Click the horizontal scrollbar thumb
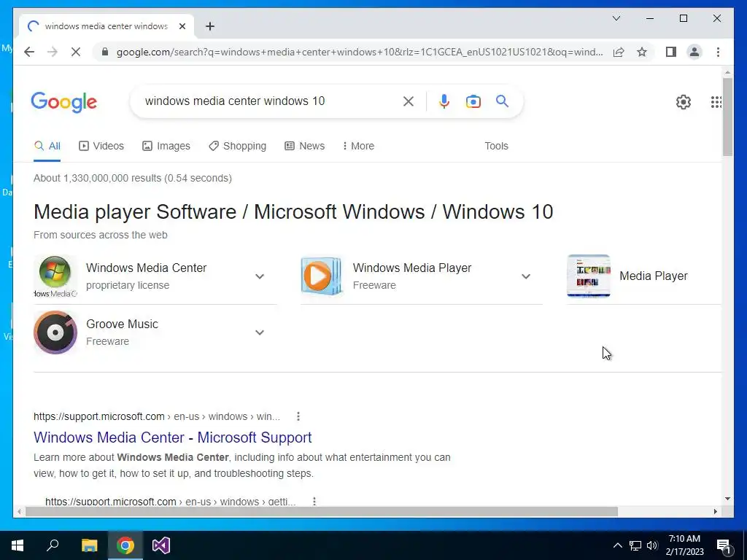The image size is (747, 560). pos(322,511)
